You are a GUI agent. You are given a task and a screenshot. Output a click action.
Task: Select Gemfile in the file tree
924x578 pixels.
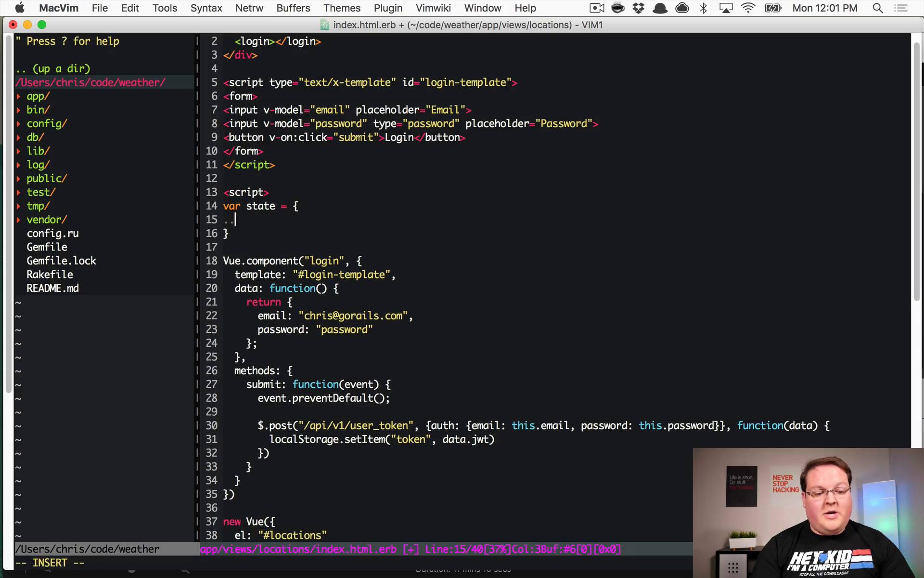[x=47, y=247]
